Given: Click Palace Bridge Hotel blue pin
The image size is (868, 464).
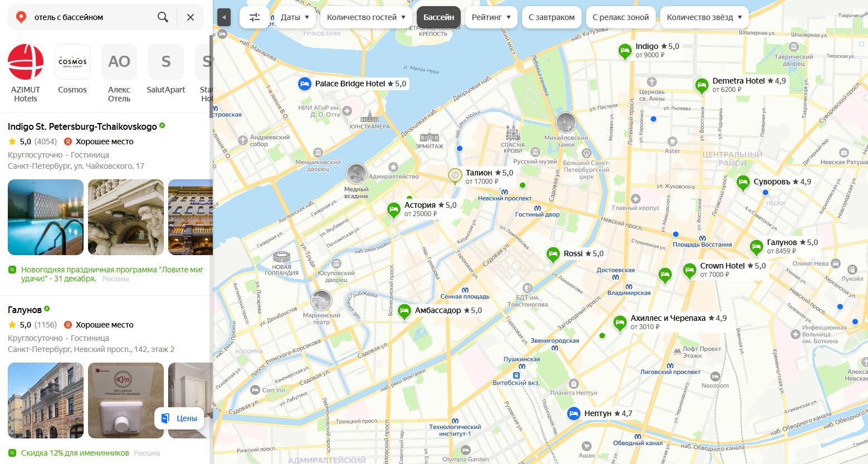Looking at the screenshot, I should tap(304, 84).
